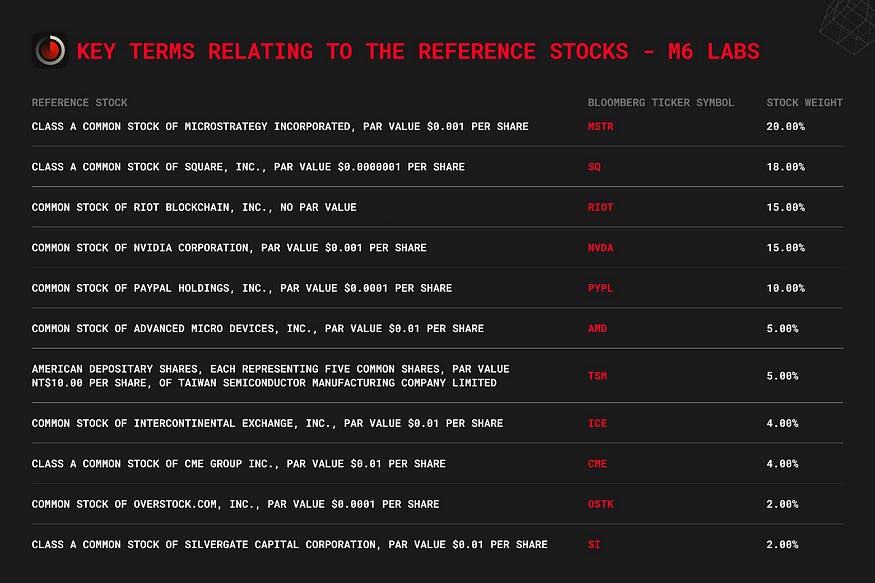This screenshot has height=583, width=875.
Task: Click the NVDA ticker symbol
Action: click(600, 248)
